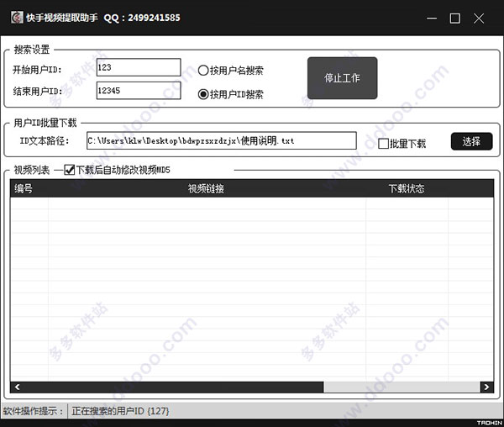Click the ID文本路径: label
This screenshot has width=504, height=427.
[45, 141]
